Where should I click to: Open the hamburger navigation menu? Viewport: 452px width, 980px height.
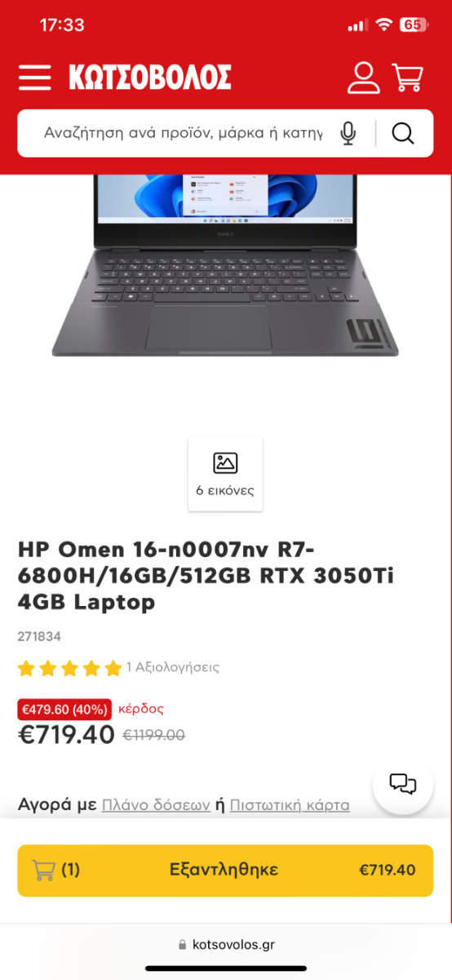[x=34, y=78]
